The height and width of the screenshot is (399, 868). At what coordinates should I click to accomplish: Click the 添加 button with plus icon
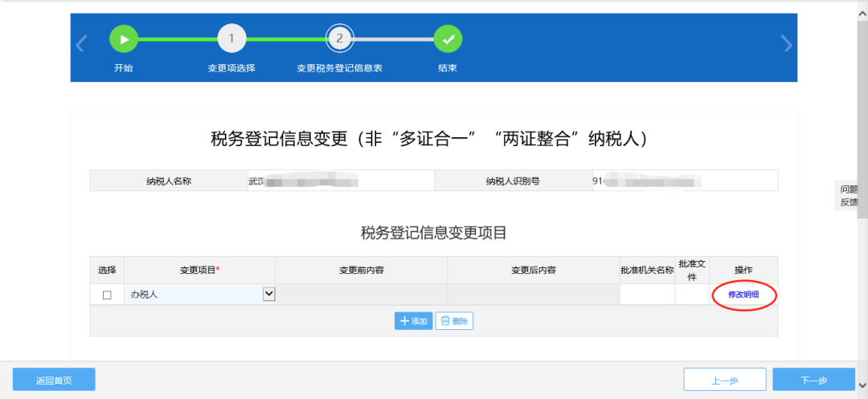(x=414, y=321)
